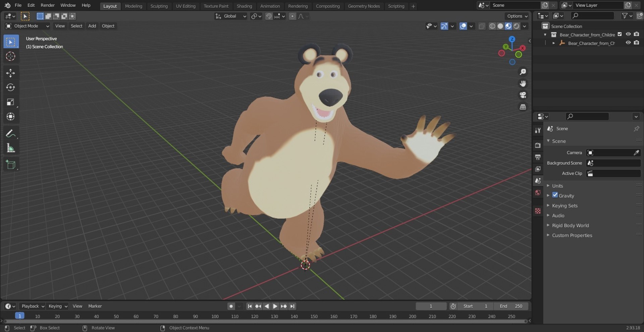Hide Bear_Character collection in viewport
Image resolution: width=644 pixels, height=332 pixels.
[628, 34]
